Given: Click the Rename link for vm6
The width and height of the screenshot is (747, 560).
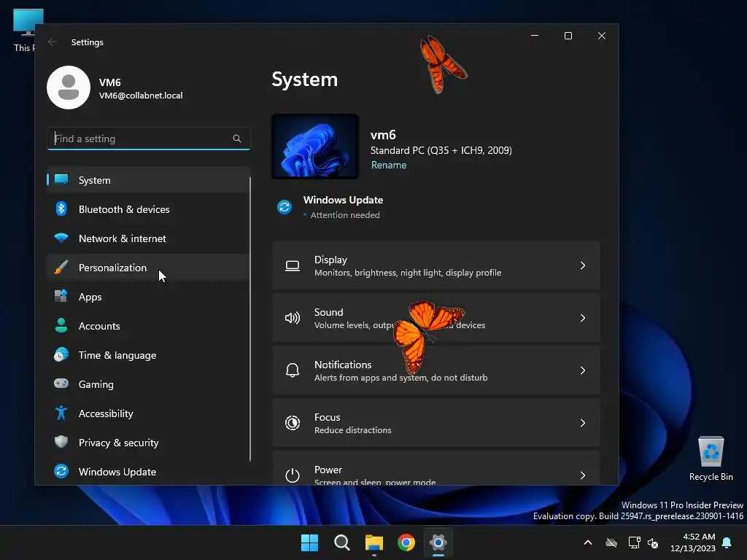Looking at the screenshot, I should [389, 165].
